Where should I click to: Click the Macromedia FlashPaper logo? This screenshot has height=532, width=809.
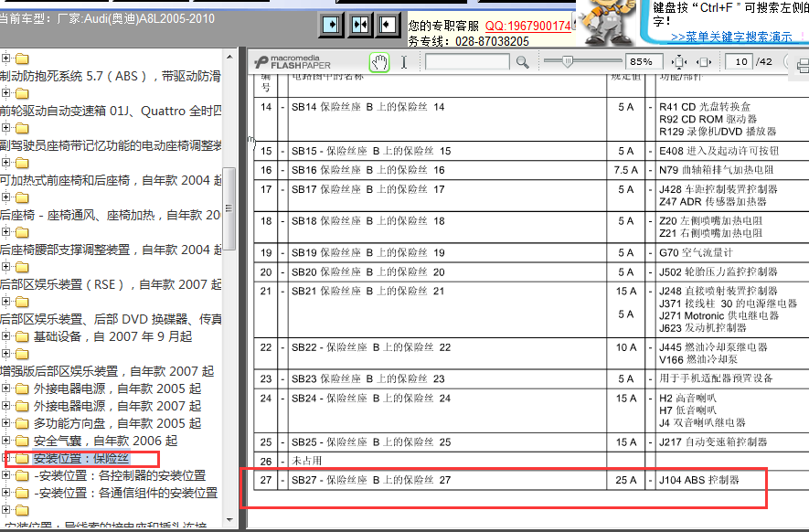point(293,62)
